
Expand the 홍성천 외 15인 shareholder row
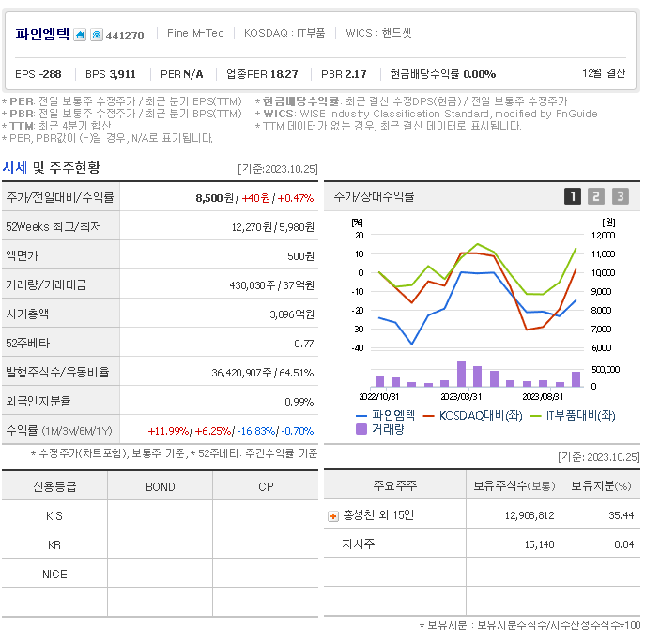pyautogui.click(x=332, y=515)
